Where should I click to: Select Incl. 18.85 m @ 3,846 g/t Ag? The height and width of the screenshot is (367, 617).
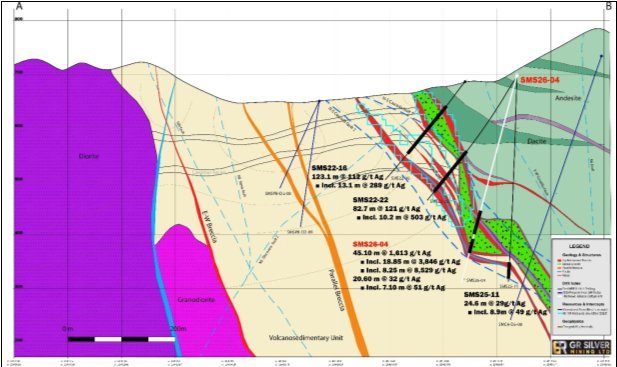(410, 262)
